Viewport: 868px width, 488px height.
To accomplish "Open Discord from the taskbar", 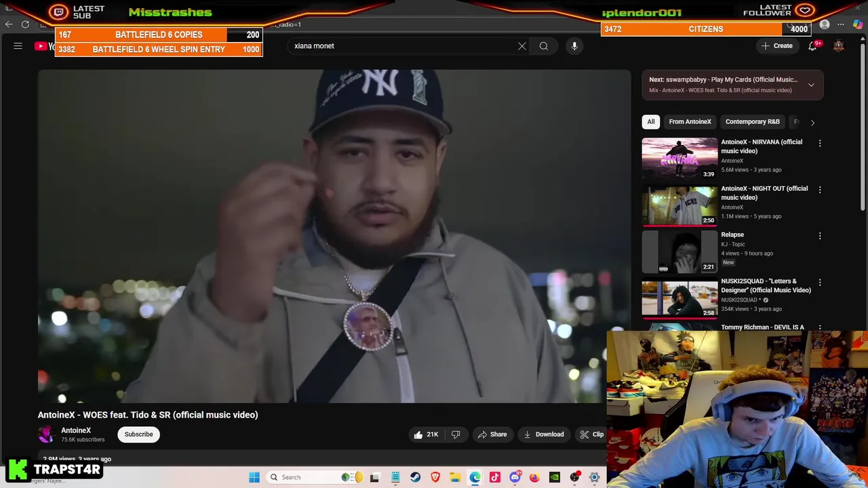I will (515, 477).
